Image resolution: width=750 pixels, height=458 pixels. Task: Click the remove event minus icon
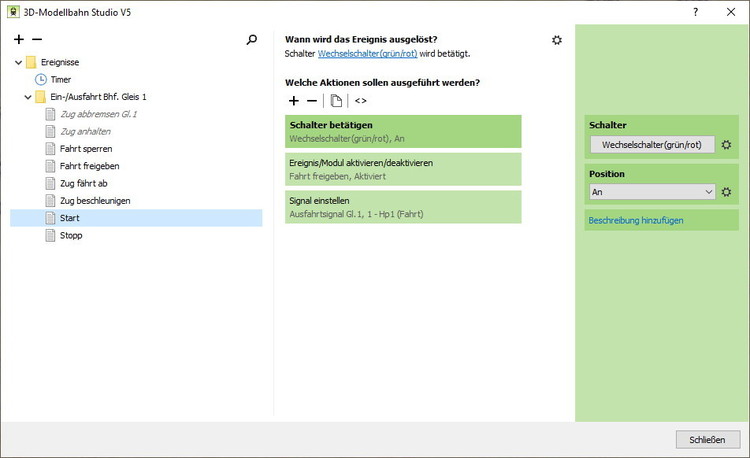coord(37,39)
